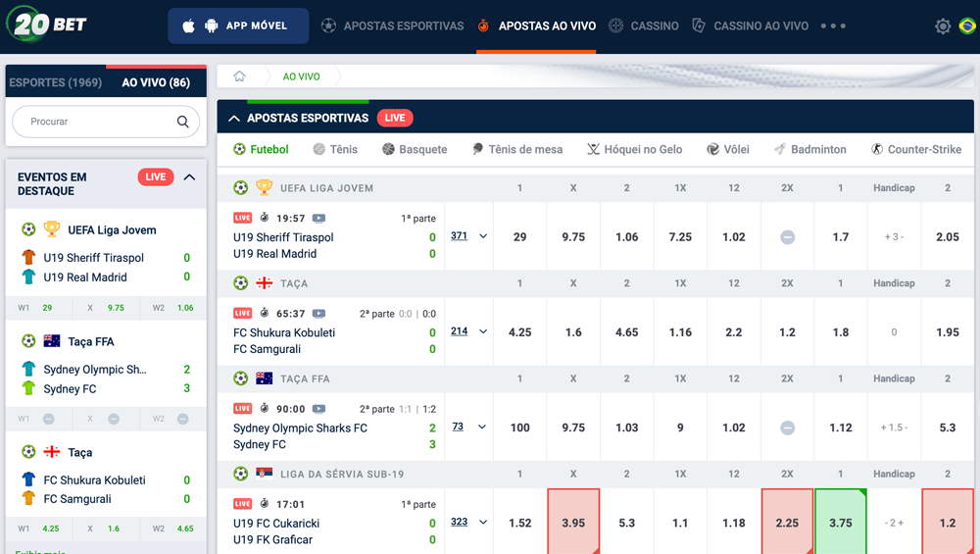Click football icon beside UEFA Liga Jovem in sidebar
The height and width of the screenshot is (554, 980).
[x=28, y=229]
